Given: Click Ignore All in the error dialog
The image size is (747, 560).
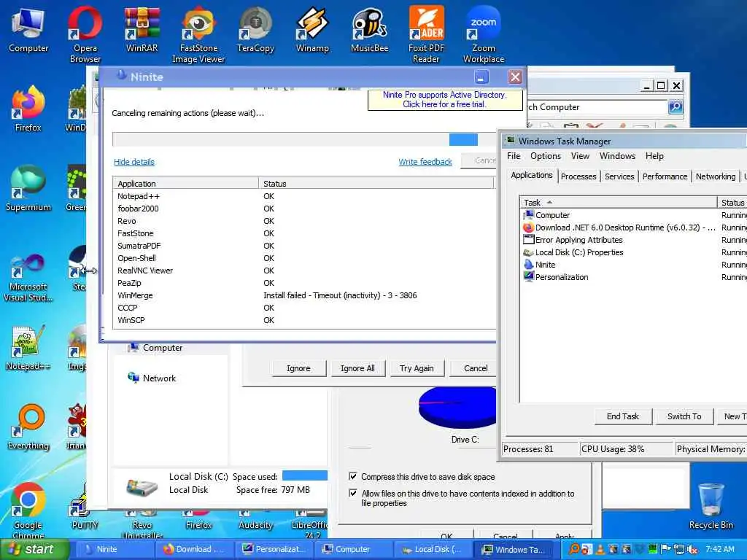Looking at the screenshot, I should (x=357, y=368).
